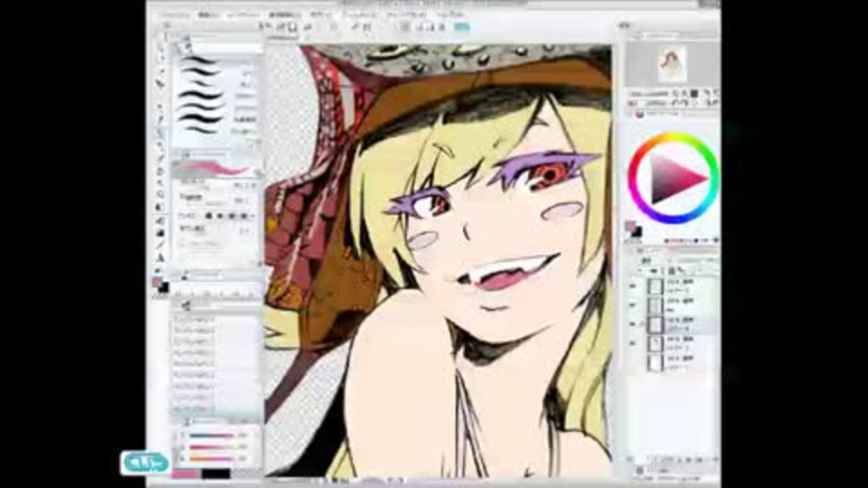
Task: Click the teal highlighted icon in the command bar
Action: (x=462, y=26)
